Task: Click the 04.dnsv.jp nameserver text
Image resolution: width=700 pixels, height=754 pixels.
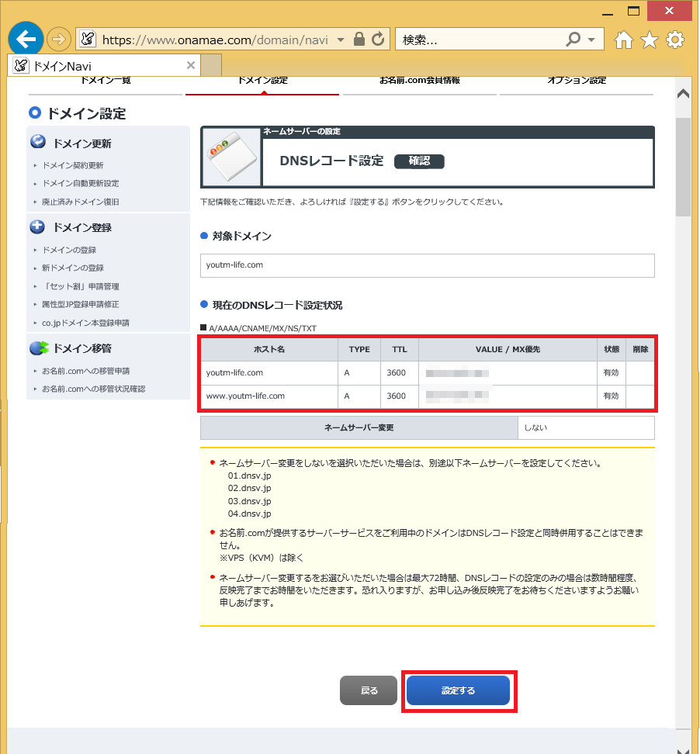Action: [x=250, y=514]
